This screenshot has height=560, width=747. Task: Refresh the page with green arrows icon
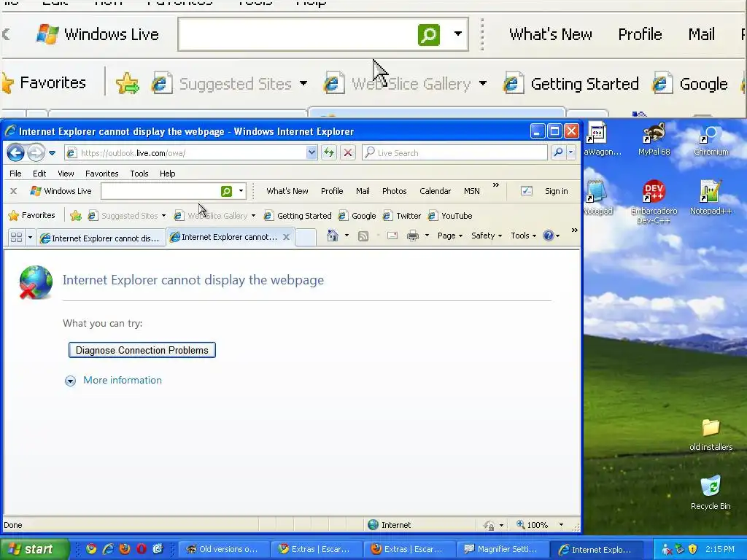329,153
